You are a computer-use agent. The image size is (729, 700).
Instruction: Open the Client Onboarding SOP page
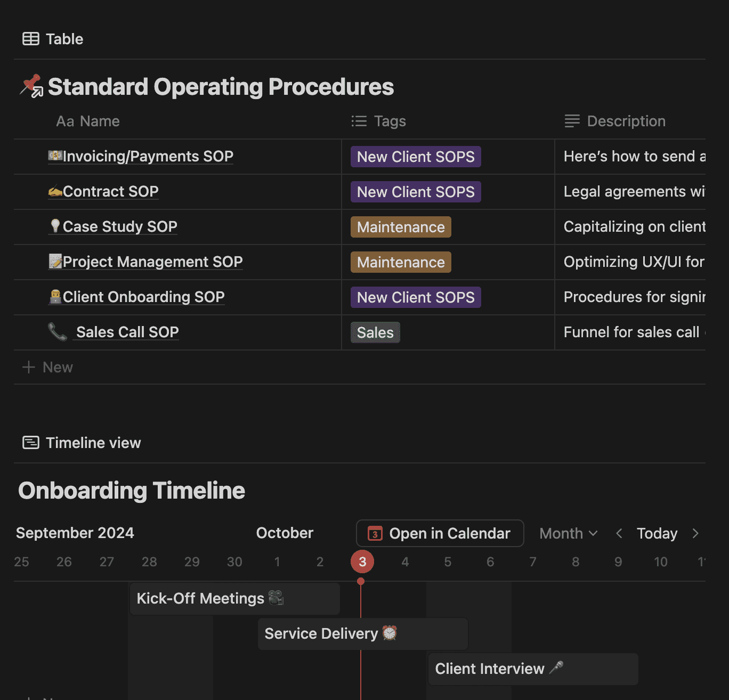click(x=144, y=297)
